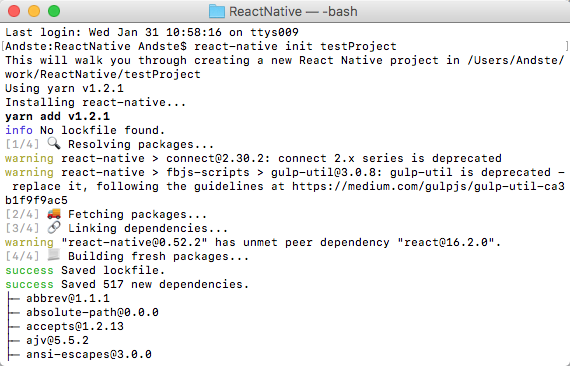Click the page emoji beside Building fresh packages
570x366 pixels.
54,256
